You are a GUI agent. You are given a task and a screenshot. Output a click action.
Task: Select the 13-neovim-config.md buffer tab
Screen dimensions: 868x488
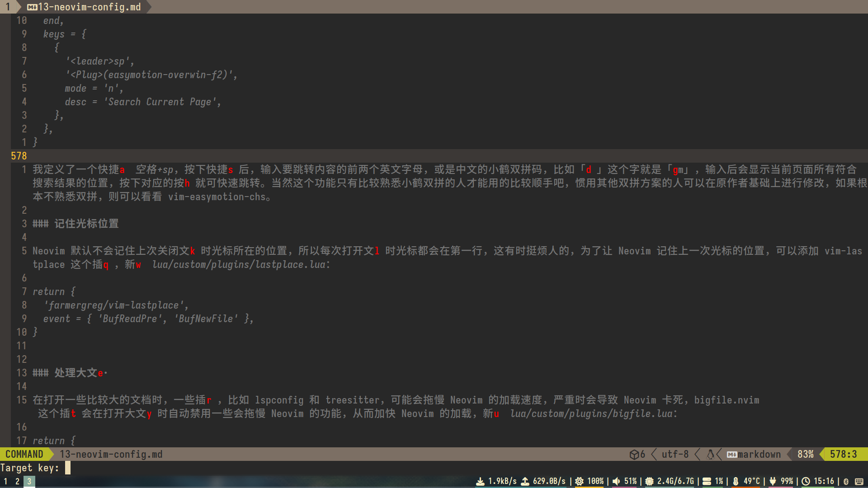pyautogui.click(x=90, y=7)
